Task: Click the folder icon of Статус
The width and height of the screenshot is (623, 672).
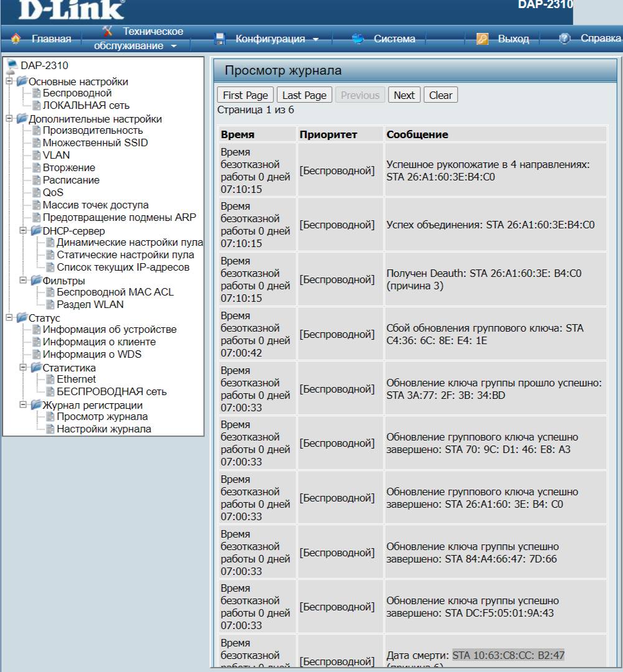Action: click(x=22, y=317)
